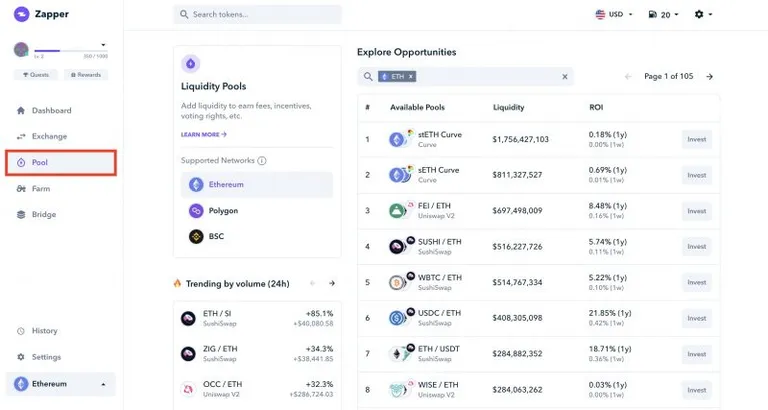Click Invest for the stETH Curve pool
This screenshot has height=410, width=768.
point(696,140)
